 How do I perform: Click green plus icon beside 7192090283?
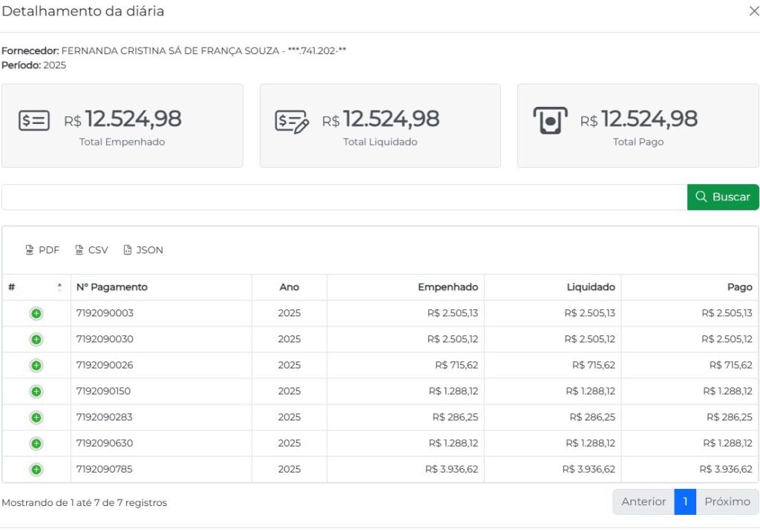coord(36,418)
